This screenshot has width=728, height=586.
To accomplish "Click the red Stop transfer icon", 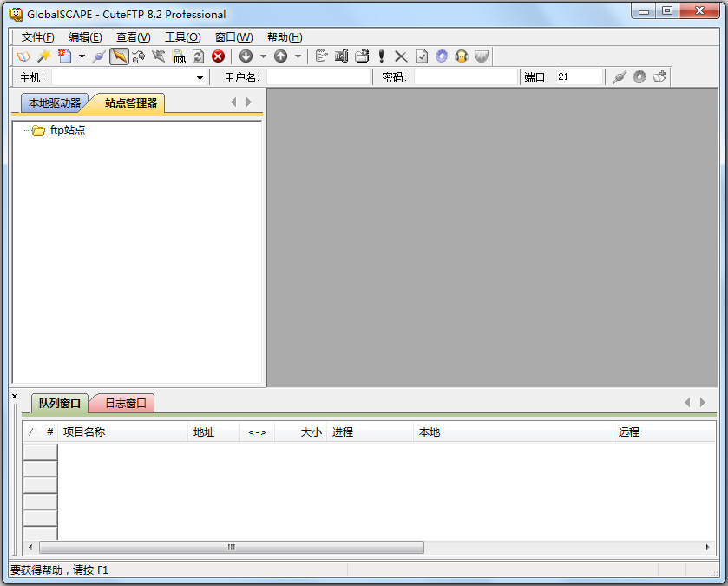I will tap(218, 56).
